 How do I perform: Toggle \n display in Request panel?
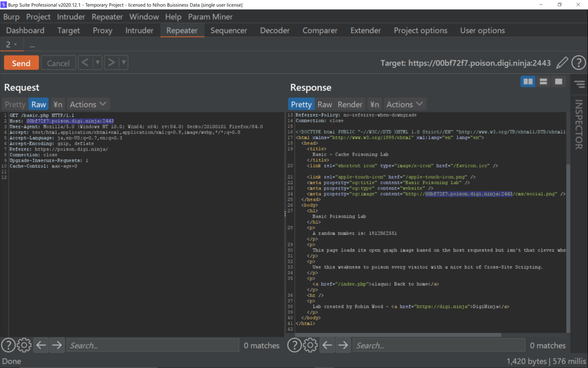click(58, 104)
